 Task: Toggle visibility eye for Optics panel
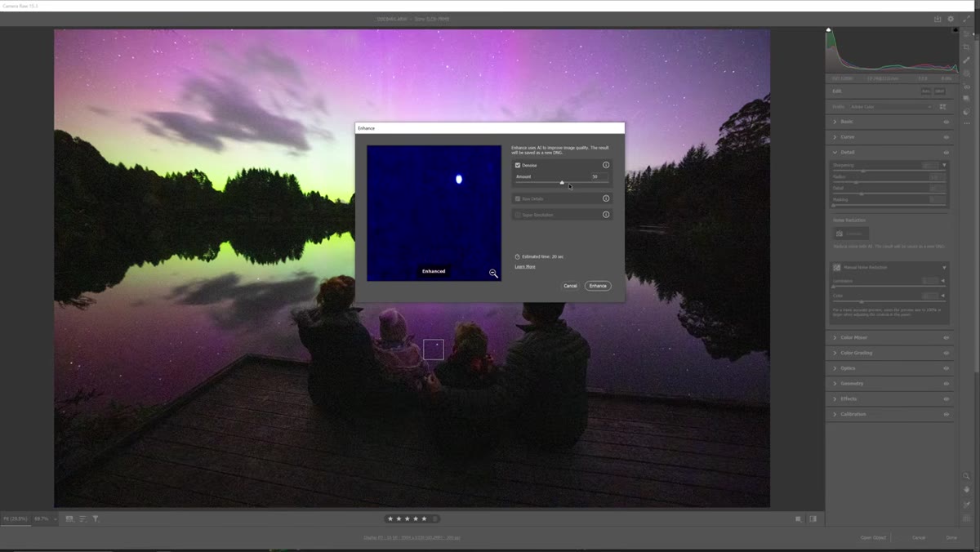(x=947, y=368)
